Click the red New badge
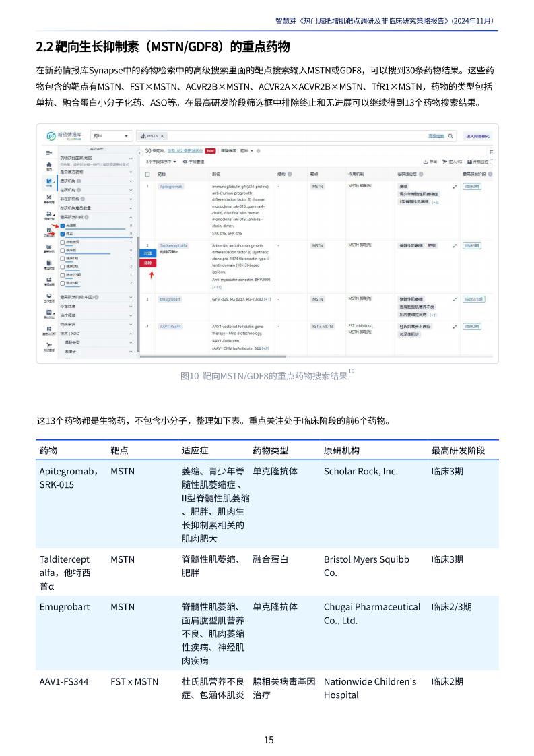 [x=211, y=151]
